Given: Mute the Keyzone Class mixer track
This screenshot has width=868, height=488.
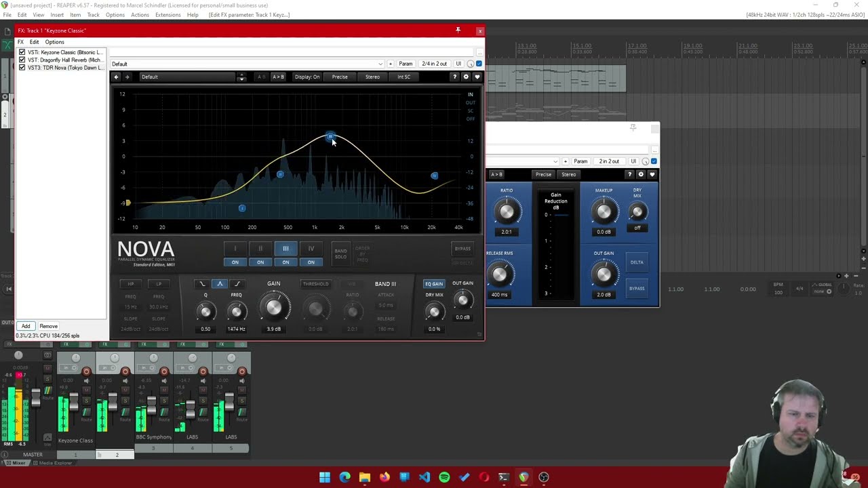Looking at the screenshot, I should (86, 391).
